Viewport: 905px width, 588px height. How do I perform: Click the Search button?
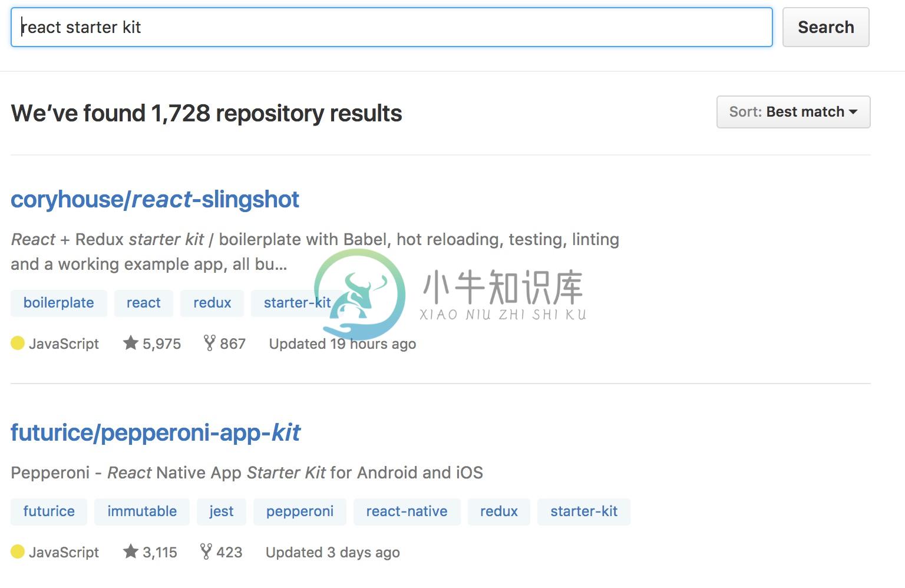825,27
